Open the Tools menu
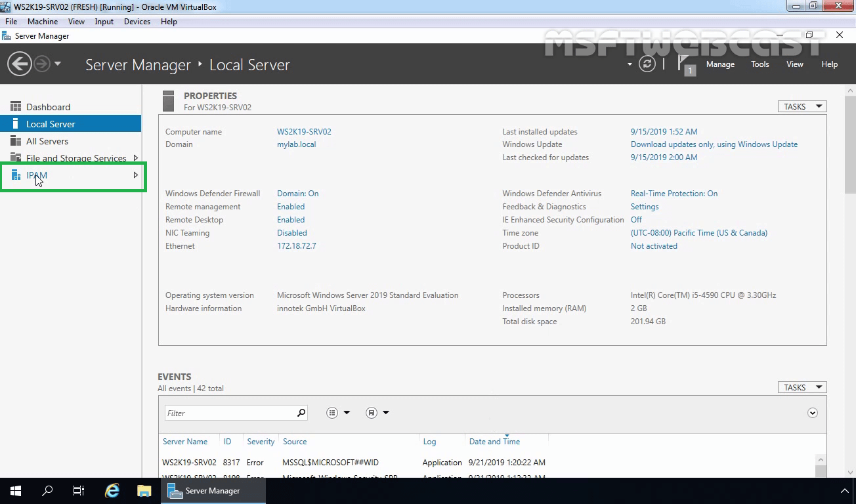Image resolution: width=856 pixels, height=504 pixels. [x=760, y=64]
